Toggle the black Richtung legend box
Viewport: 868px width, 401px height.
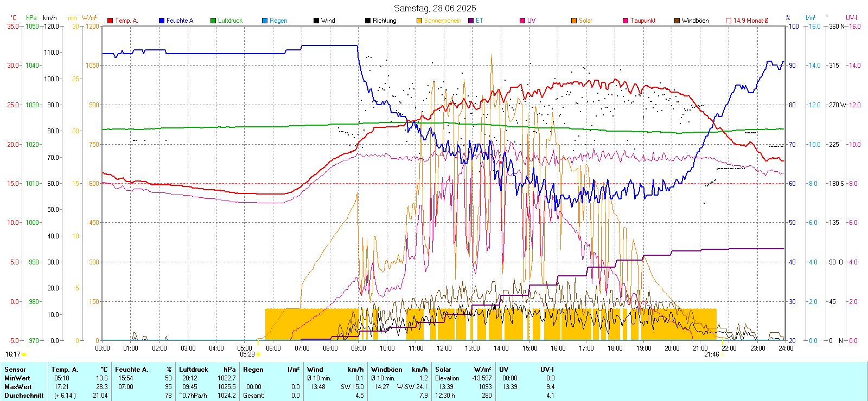click(368, 21)
